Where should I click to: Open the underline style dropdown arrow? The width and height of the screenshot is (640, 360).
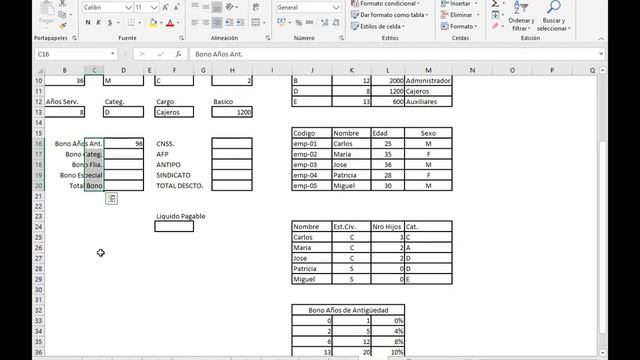point(118,22)
